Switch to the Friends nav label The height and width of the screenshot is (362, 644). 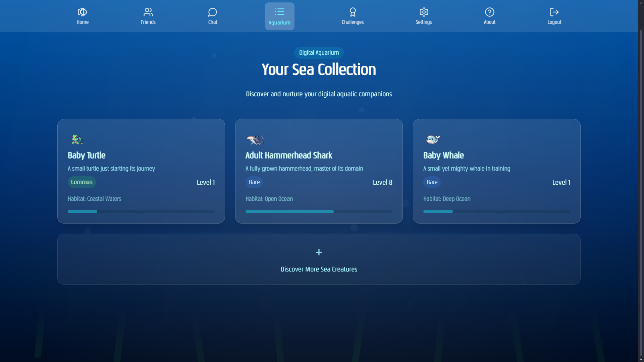[x=148, y=22]
